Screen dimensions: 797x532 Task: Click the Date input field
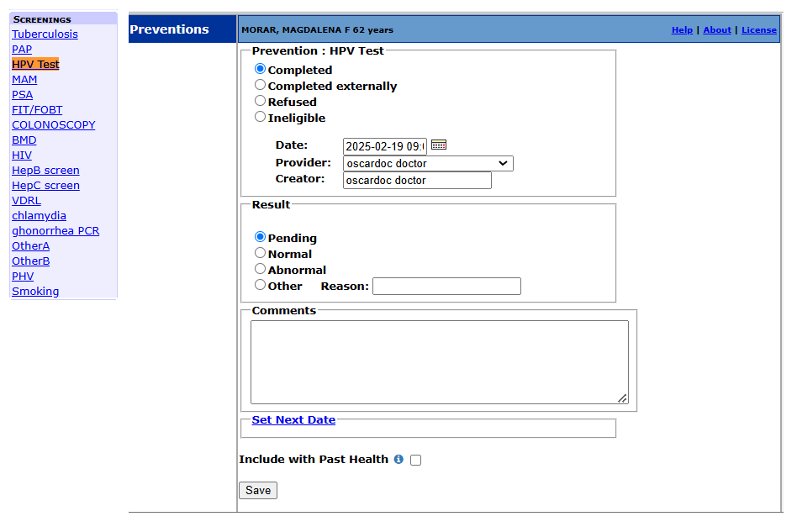(x=384, y=146)
